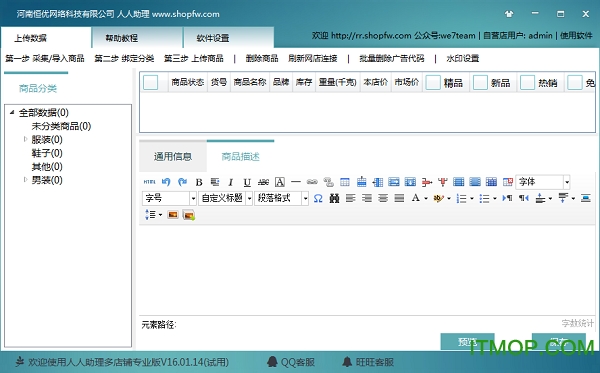Click the red delete row icon

pos(426,182)
